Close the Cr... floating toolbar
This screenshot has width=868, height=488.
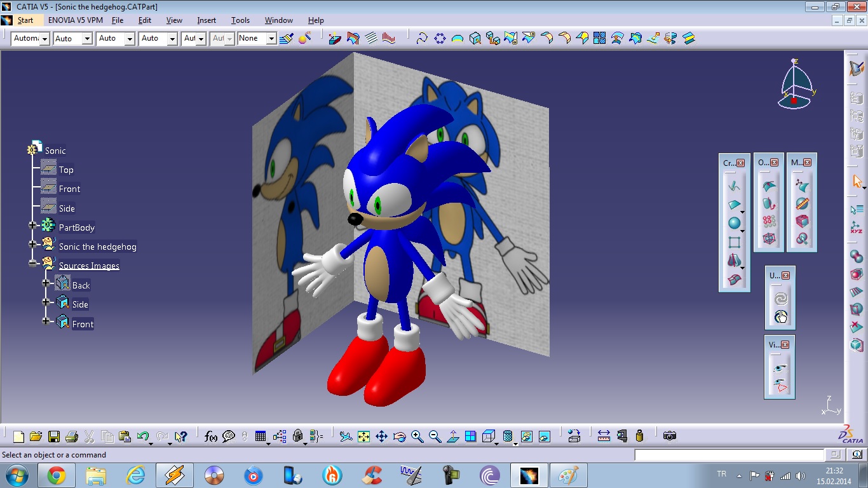[x=740, y=163]
